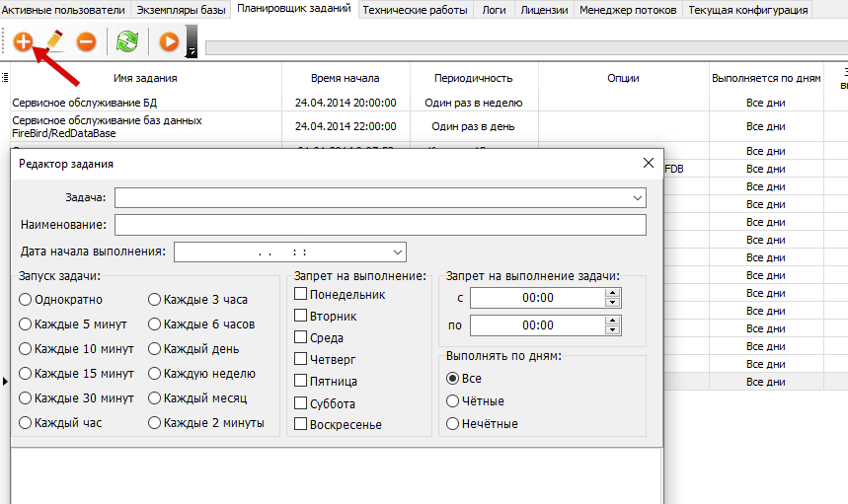
Task: Close the Редактор задания dialog
Action: [649, 164]
